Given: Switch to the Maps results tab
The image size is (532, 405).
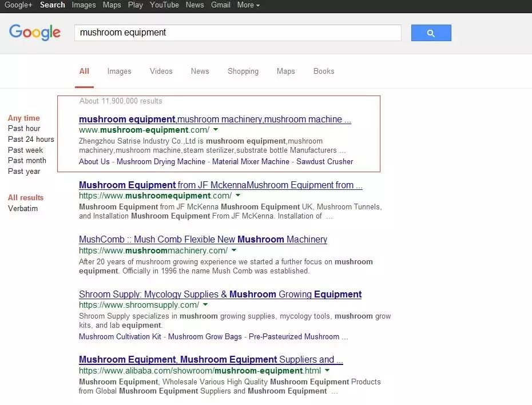Looking at the screenshot, I should (x=285, y=72).
